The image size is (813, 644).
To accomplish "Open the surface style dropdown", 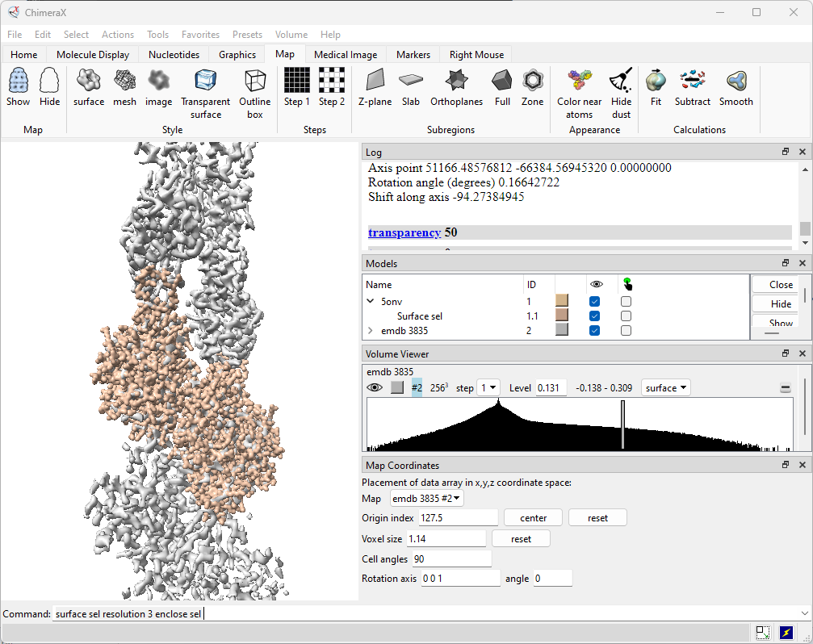I will coord(666,388).
